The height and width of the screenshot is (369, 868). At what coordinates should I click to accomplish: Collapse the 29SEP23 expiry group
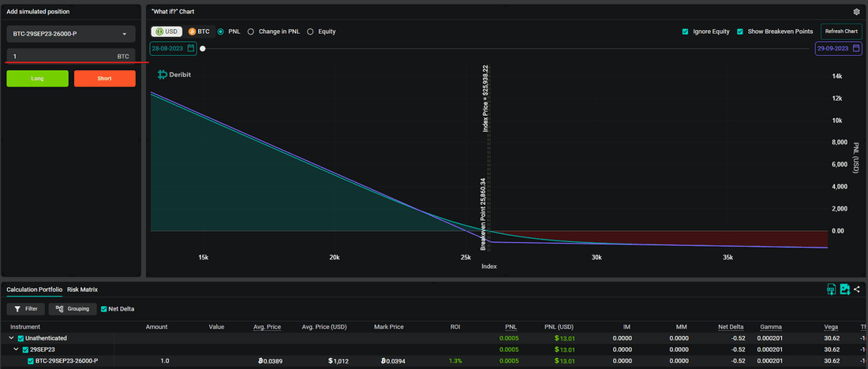pos(17,349)
